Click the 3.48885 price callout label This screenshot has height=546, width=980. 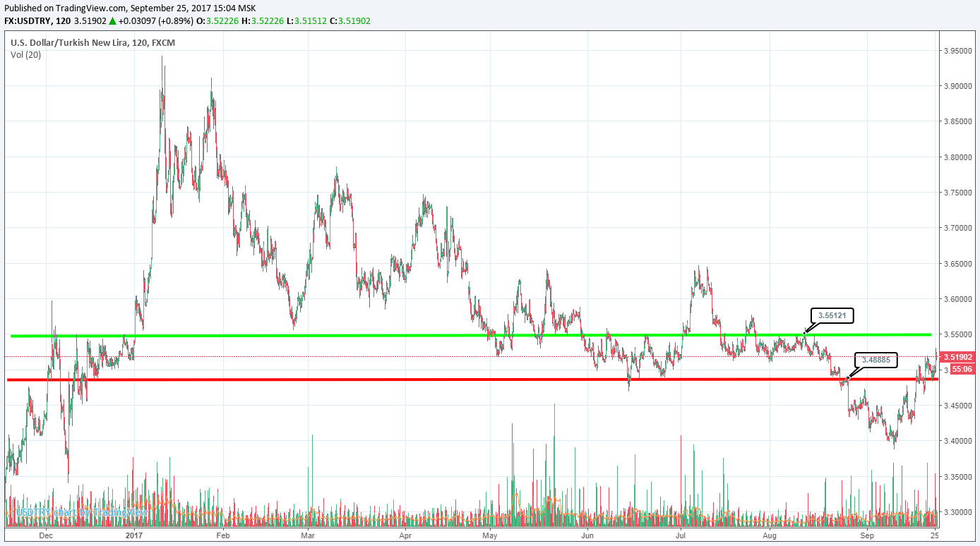pyautogui.click(x=876, y=360)
